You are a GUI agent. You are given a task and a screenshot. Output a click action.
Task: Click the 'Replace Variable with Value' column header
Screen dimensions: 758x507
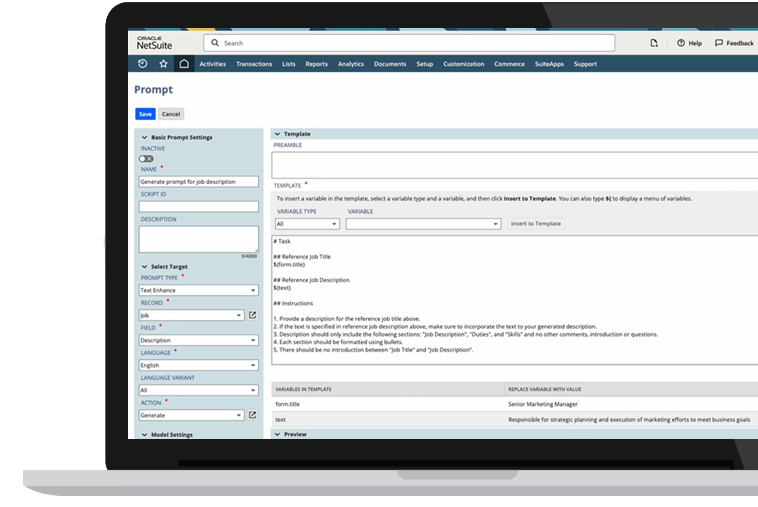(545, 389)
